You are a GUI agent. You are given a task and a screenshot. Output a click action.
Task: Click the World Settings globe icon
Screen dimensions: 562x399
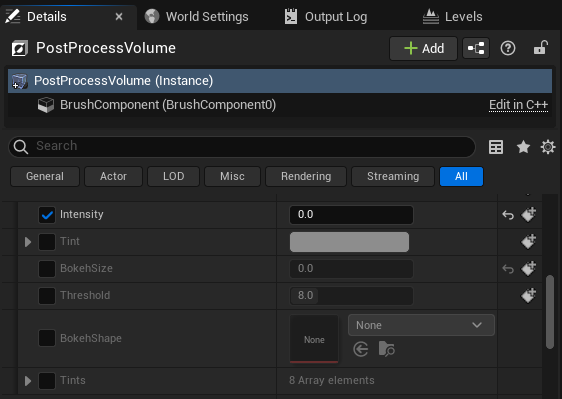pos(152,16)
